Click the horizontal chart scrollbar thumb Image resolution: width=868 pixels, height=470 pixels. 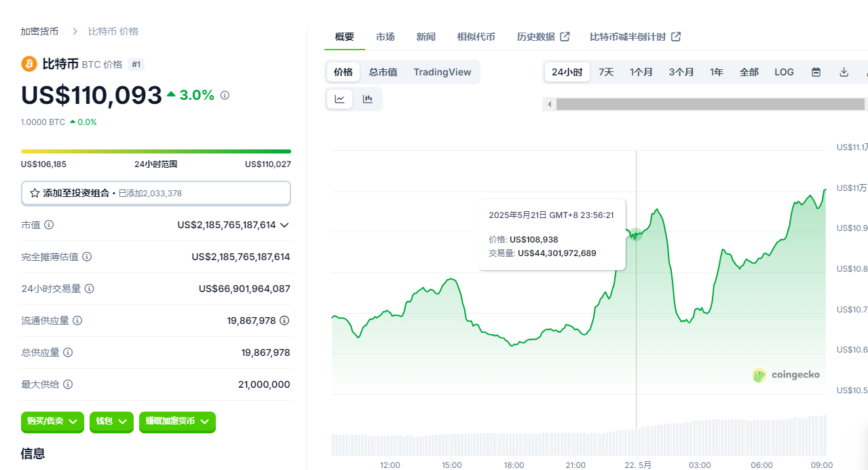(x=711, y=105)
